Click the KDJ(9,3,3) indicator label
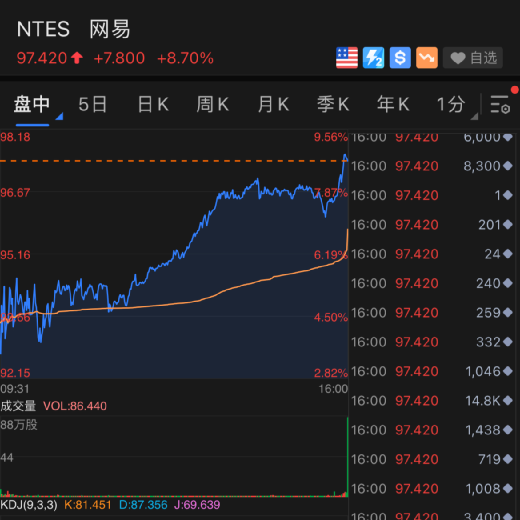 click(29, 505)
